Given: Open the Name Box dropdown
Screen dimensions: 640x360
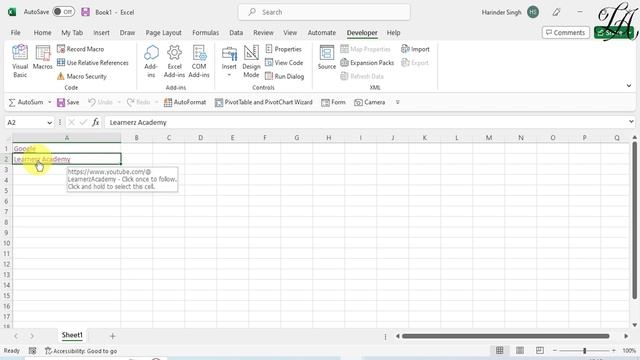Looking at the screenshot, I should click(x=49, y=122).
